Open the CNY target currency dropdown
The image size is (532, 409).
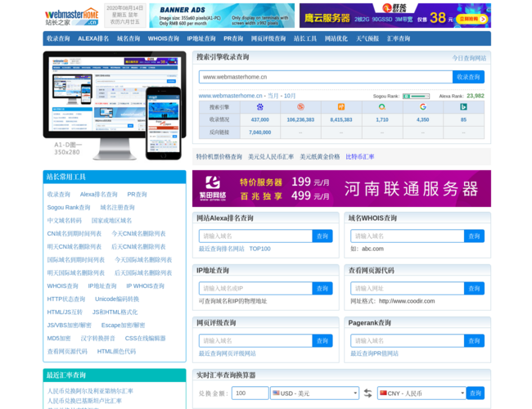[x=422, y=393]
